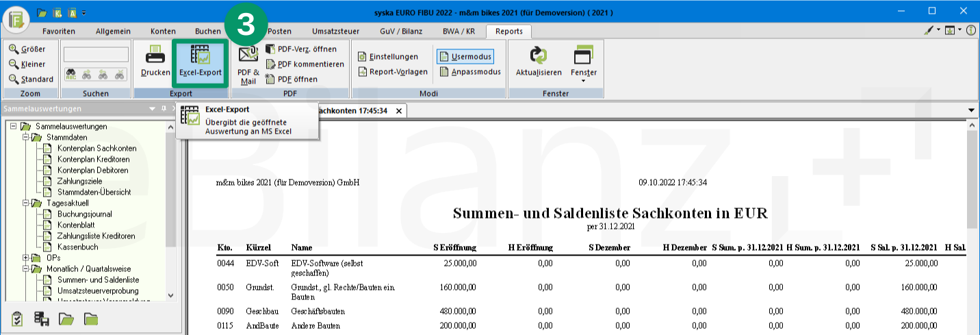Switch to Anpassmodus
The image size is (980, 335).
pos(470,71)
